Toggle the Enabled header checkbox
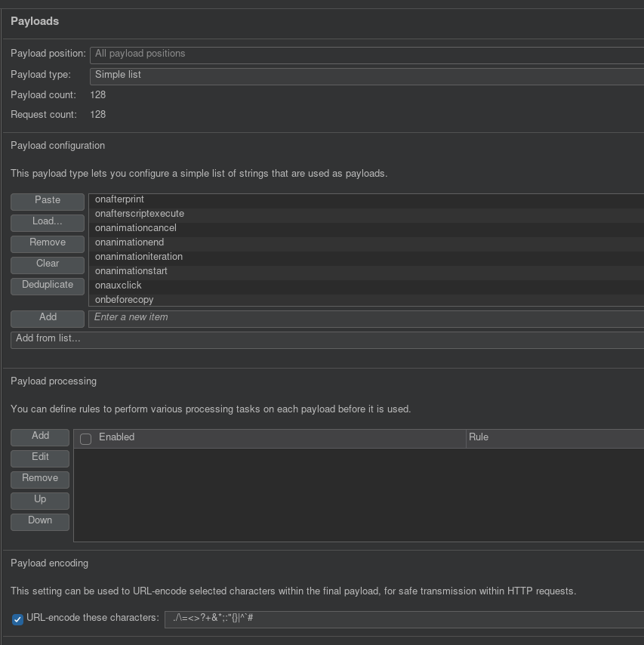 (86, 439)
